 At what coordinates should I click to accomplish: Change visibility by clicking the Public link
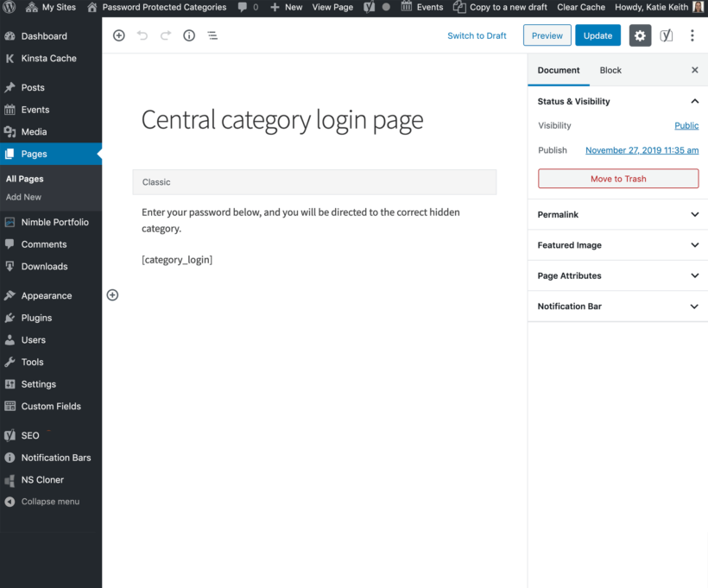pos(686,125)
